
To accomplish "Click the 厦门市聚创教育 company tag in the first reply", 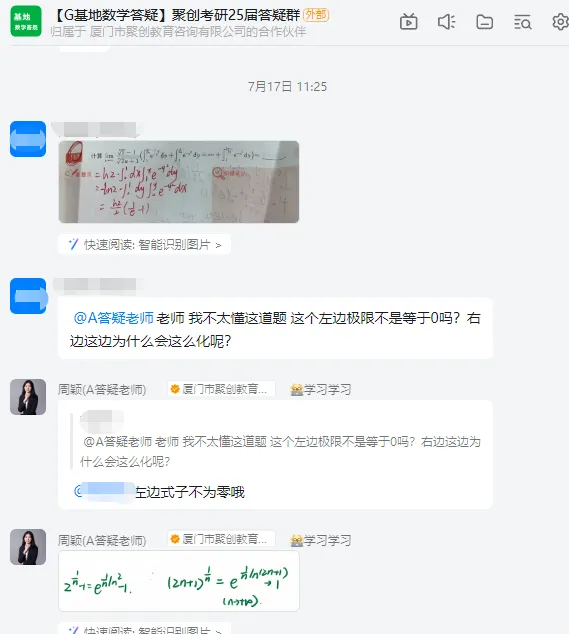I will tap(221, 389).
